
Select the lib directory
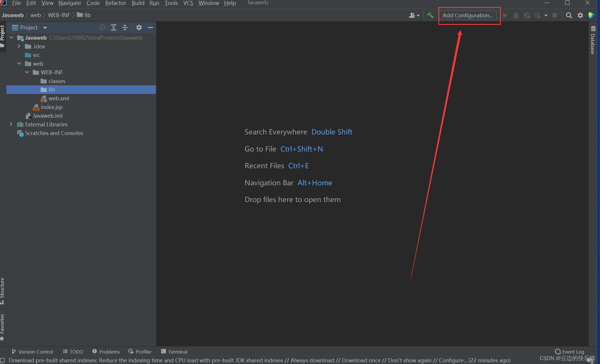coord(51,89)
